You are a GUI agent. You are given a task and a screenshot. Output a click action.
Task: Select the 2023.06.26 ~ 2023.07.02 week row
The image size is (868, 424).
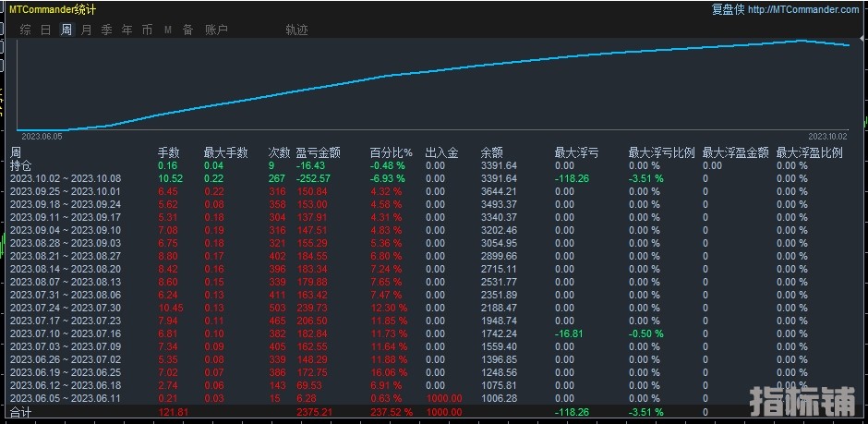click(66, 359)
